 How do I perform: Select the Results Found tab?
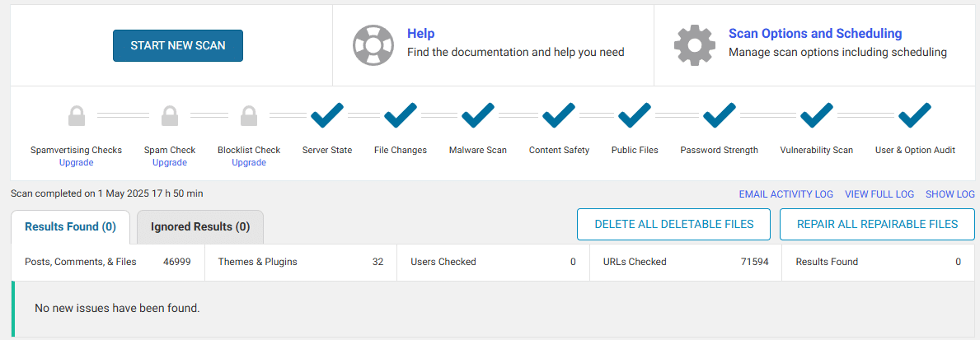(x=71, y=227)
